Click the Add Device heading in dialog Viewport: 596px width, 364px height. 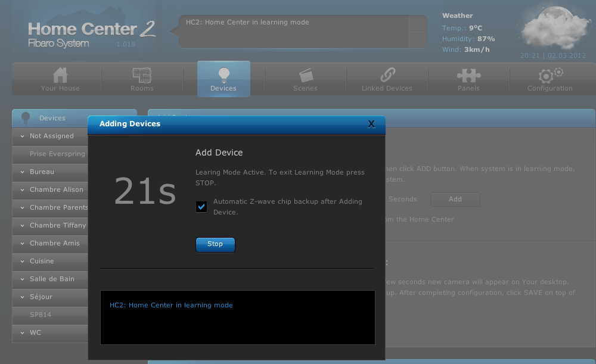(x=219, y=153)
